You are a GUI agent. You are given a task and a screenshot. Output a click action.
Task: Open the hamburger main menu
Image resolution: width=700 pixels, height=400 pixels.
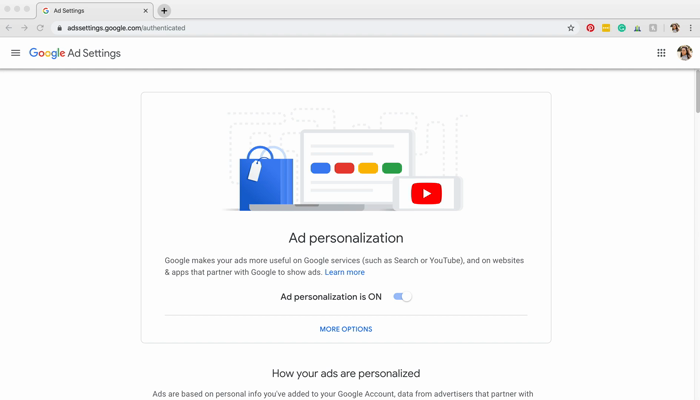click(x=16, y=53)
